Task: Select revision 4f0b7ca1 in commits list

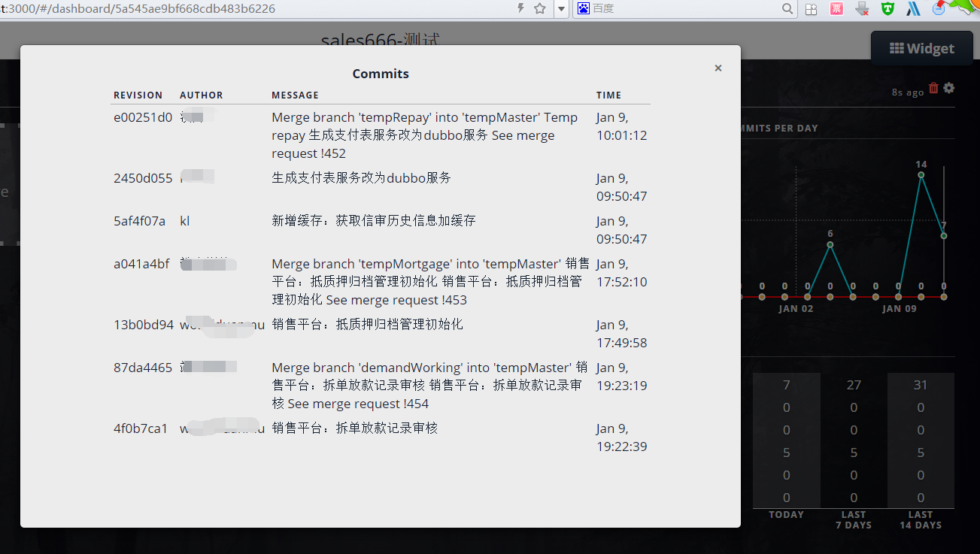Action: 141,428
